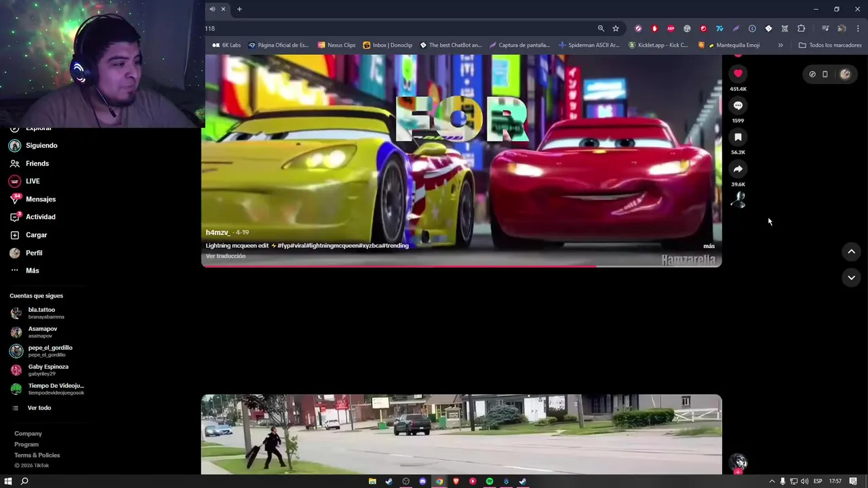Follow the creator of the lower street video
Image resolution: width=868 pixels, height=488 pixels.
tap(738, 471)
